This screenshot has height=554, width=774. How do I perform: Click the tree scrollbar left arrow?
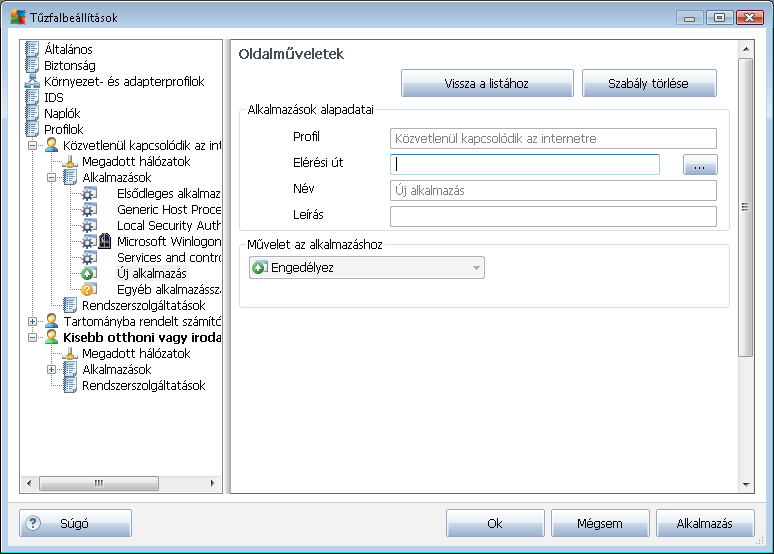[29, 483]
